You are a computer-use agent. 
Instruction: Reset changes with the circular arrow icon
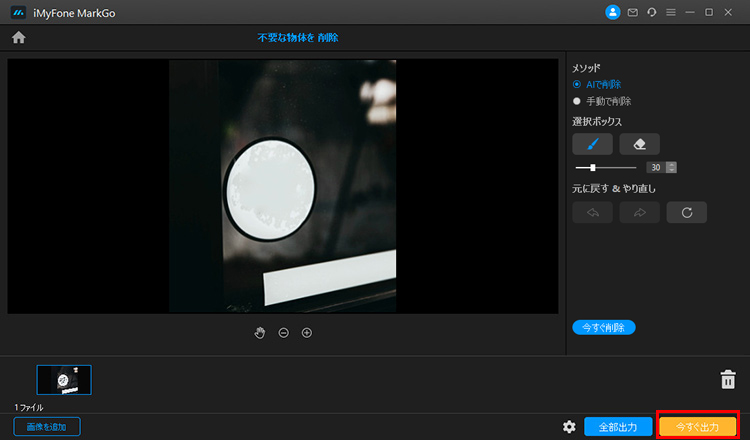[x=686, y=212]
